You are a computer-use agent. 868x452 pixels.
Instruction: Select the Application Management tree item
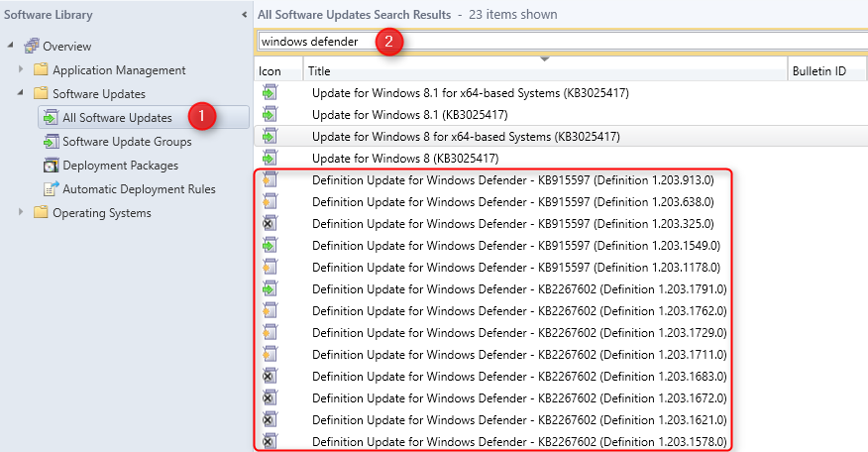pyautogui.click(x=119, y=69)
